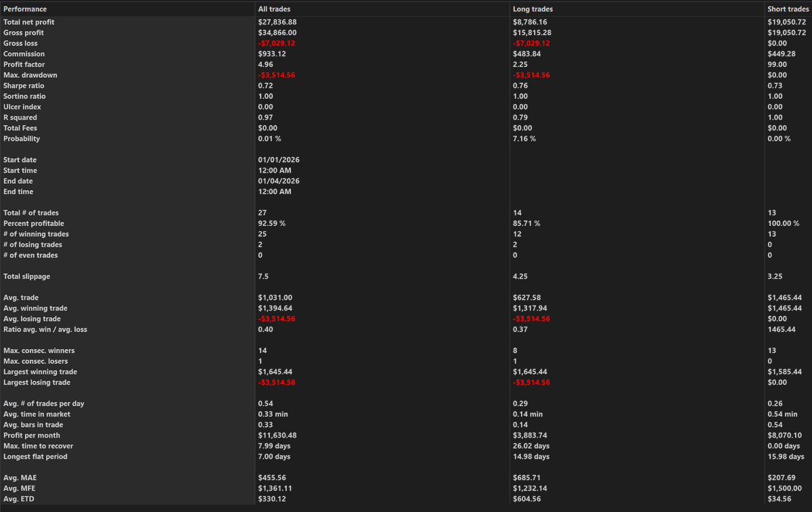The width and height of the screenshot is (812, 512).
Task: Click the 99.00 short profit factor value
Action: [x=777, y=64]
